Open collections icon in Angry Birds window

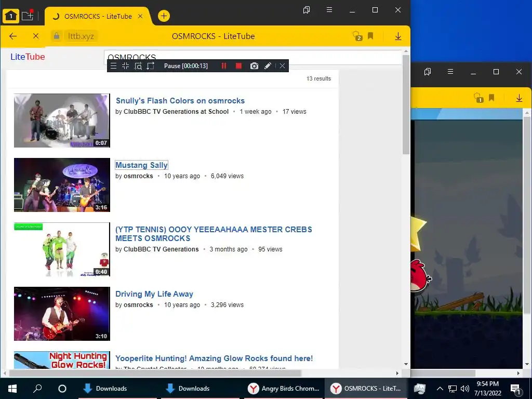tap(428, 72)
